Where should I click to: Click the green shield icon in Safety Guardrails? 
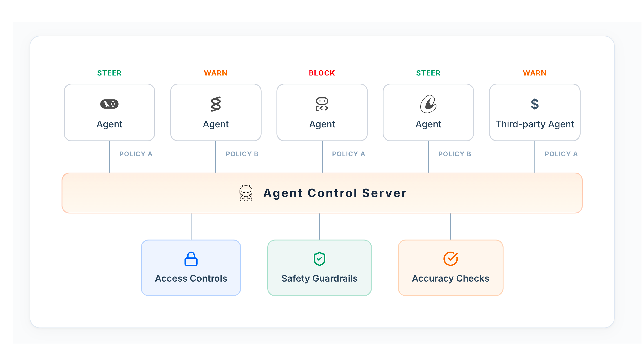[x=319, y=259]
